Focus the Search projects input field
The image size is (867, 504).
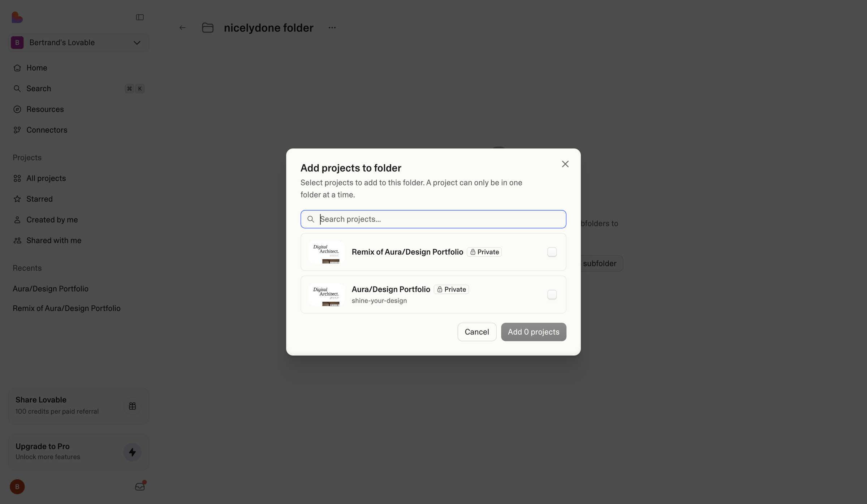point(433,219)
